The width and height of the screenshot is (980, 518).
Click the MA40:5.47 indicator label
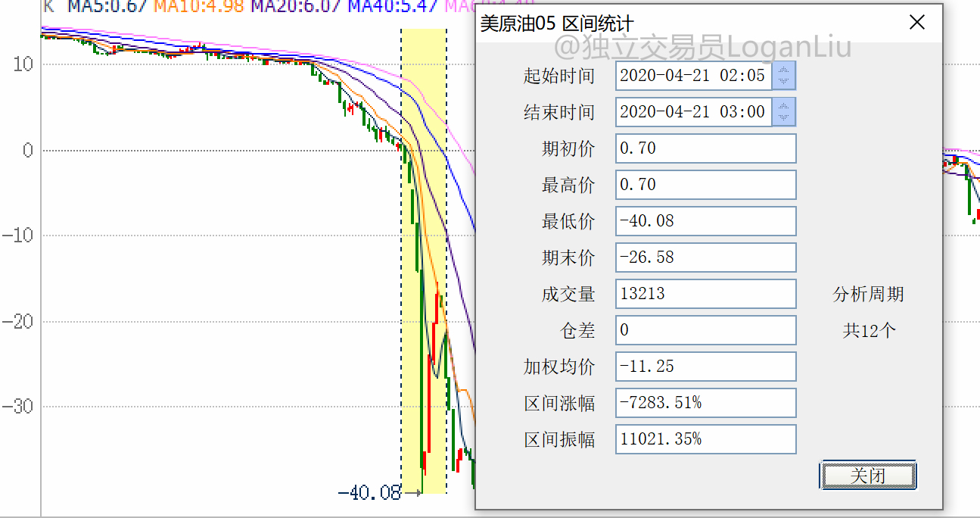[x=394, y=6]
